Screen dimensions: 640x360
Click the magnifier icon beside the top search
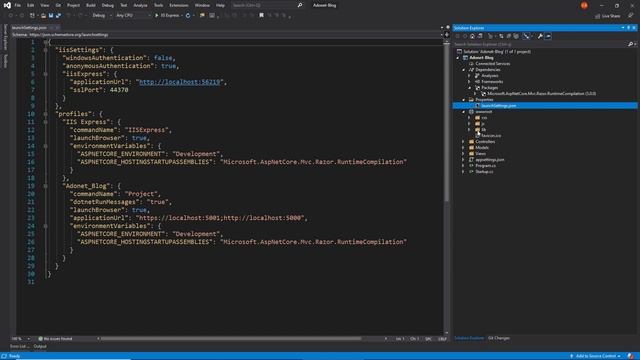tap(300, 5)
